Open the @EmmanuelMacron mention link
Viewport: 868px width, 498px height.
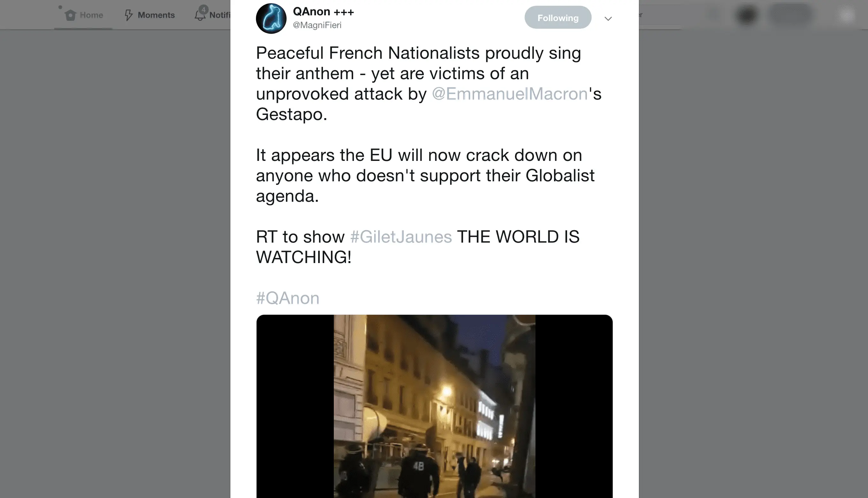tap(510, 94)
